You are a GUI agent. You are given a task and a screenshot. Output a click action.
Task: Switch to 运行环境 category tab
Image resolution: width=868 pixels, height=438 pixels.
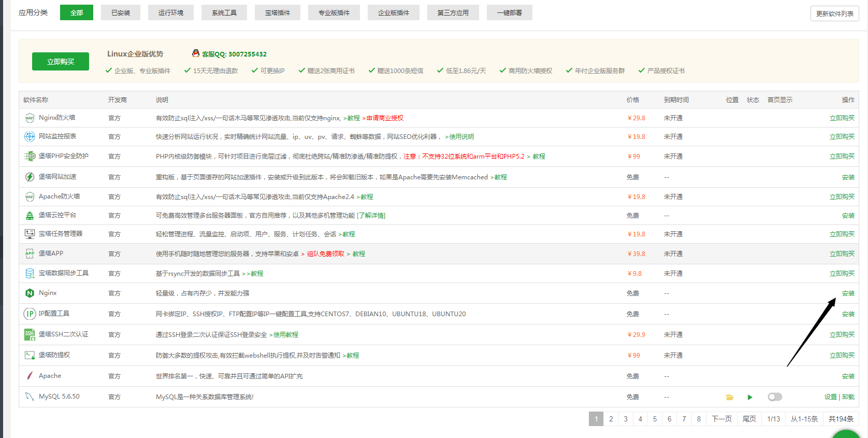171,12
